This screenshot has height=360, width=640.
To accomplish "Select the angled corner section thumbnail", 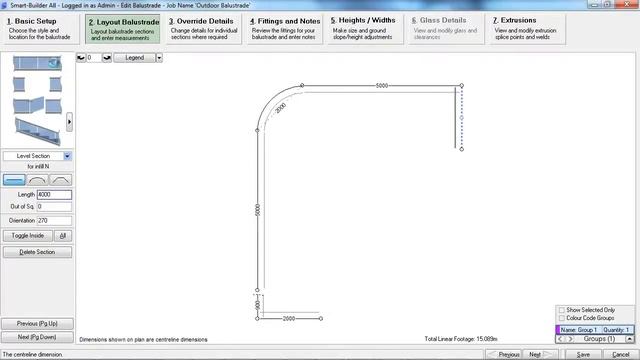I will (x=28, y=105).
